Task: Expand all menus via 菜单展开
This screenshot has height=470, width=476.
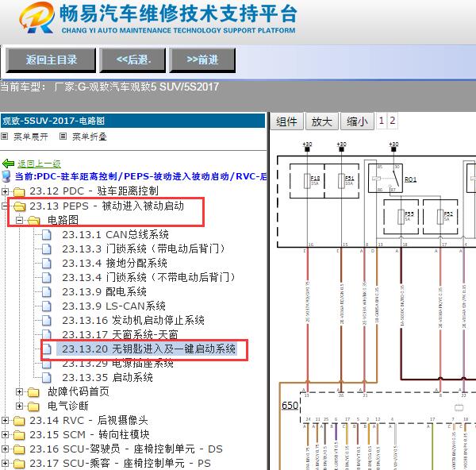Action: tap(31, 137)
